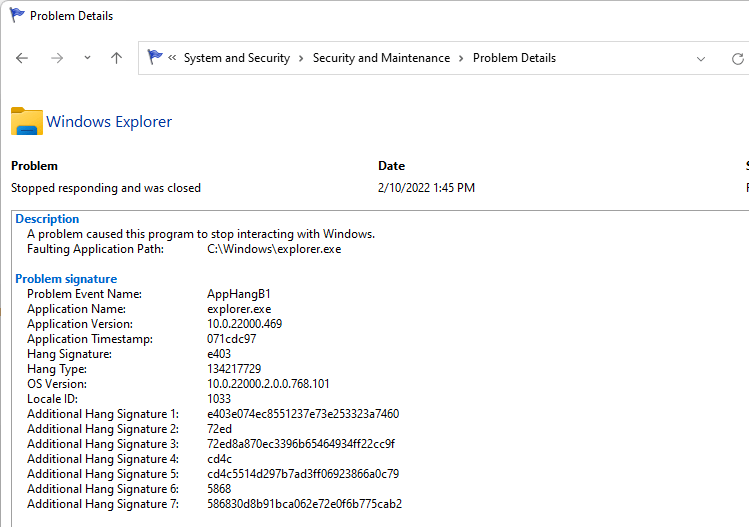Select application name explorer.exe value
The image size is (749, 527).
click(239, 309)
